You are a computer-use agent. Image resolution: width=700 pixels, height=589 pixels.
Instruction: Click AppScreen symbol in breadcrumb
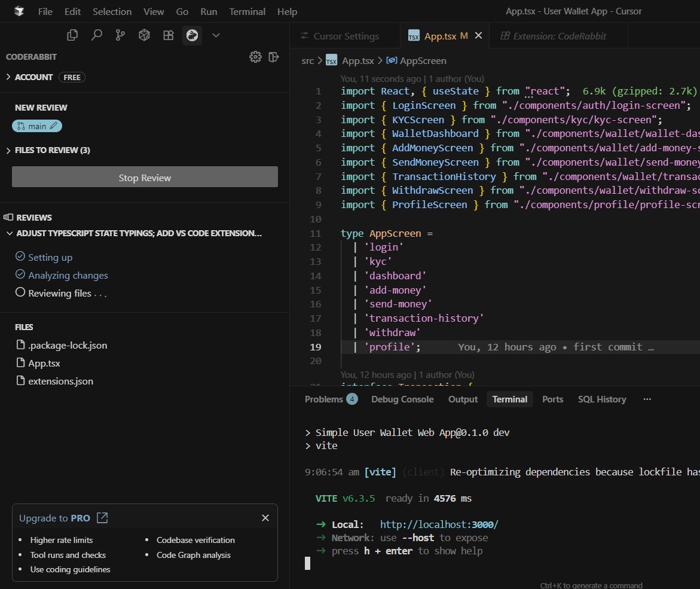click(x=423, y=61)
